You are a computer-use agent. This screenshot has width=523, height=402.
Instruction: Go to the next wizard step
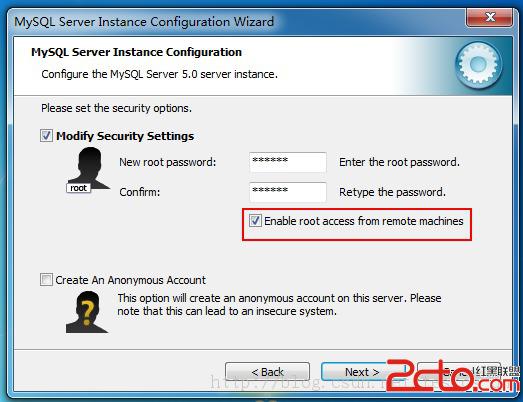point(362,372)
